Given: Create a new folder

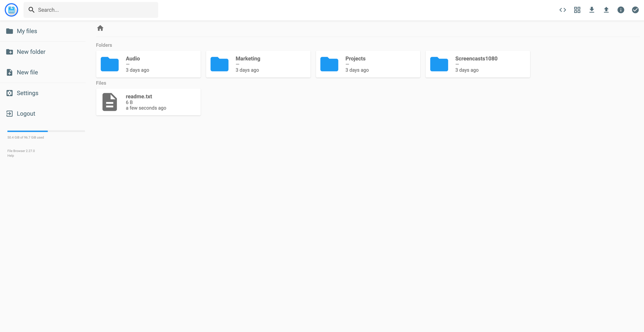Looking at the screenshot, I should click(x=31, y=52).
